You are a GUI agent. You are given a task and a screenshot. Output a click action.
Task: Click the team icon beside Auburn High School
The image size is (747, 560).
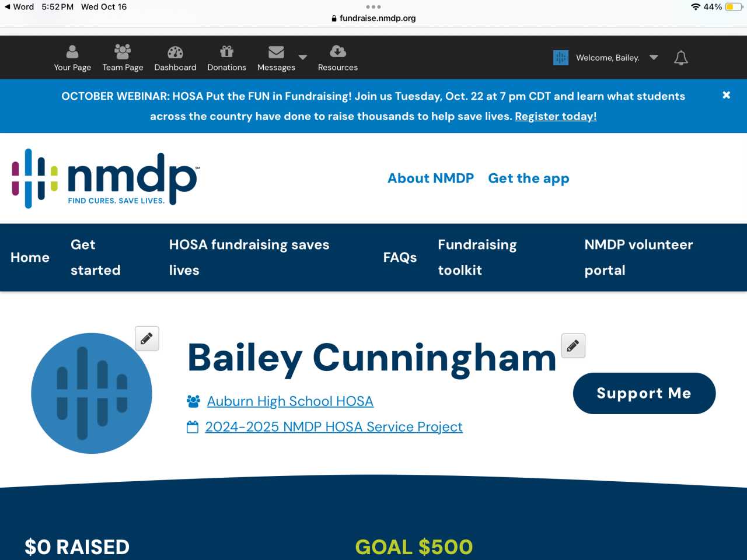[x=193, y=401]
